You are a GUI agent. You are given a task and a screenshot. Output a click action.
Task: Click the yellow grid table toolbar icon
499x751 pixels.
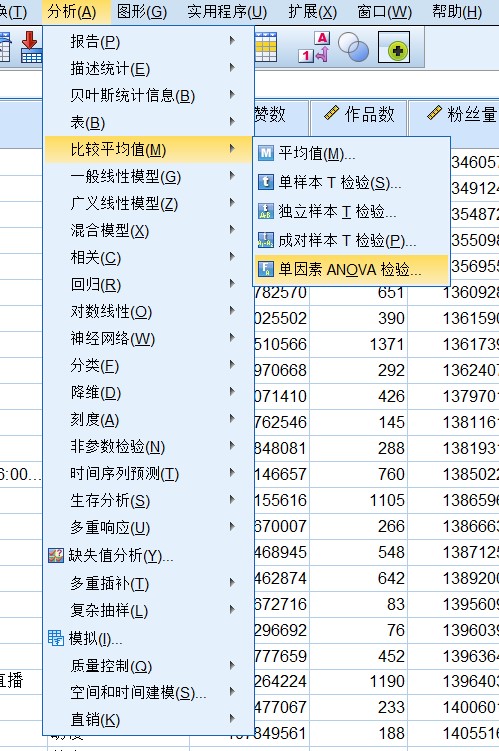point(266,47)
